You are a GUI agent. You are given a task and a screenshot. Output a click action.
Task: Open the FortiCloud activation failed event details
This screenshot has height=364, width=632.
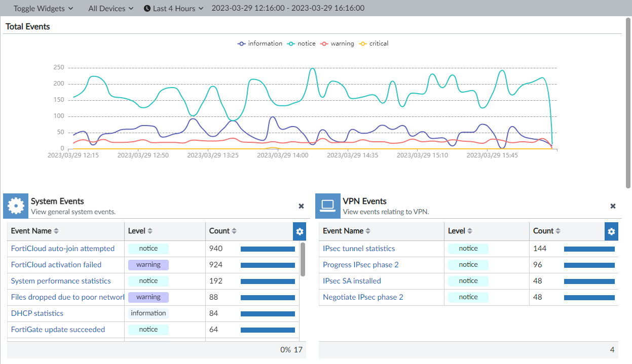(57, 264)
